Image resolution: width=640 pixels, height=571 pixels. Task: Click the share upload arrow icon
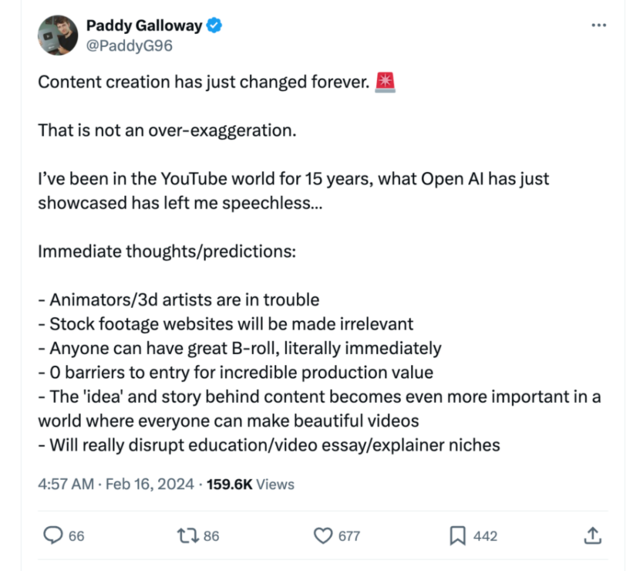(x=592, y=536)
